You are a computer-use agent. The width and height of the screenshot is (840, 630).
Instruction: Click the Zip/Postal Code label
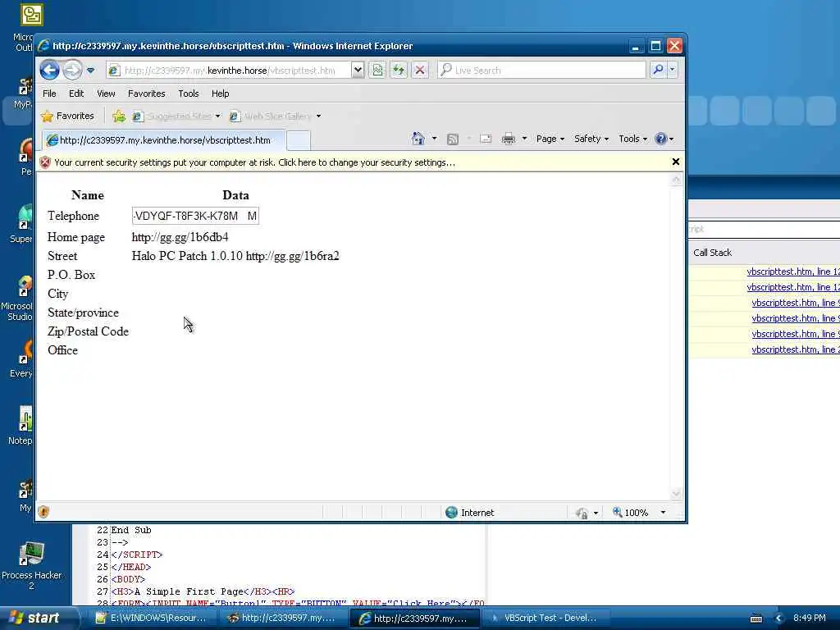(x=88, y=331)
